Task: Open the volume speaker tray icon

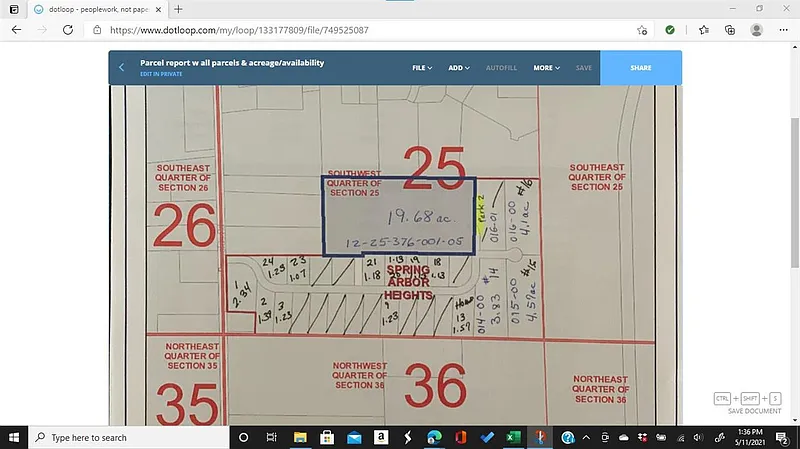Action: (x=698, y=437)
